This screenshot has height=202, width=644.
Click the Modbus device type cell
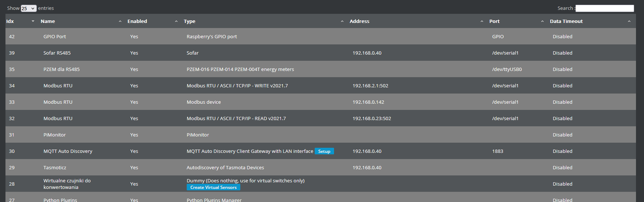tap(203, 102)
